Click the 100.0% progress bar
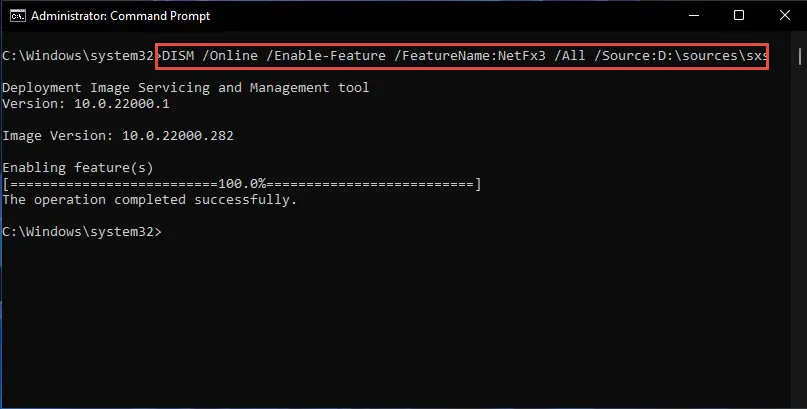 coord(242,184)
